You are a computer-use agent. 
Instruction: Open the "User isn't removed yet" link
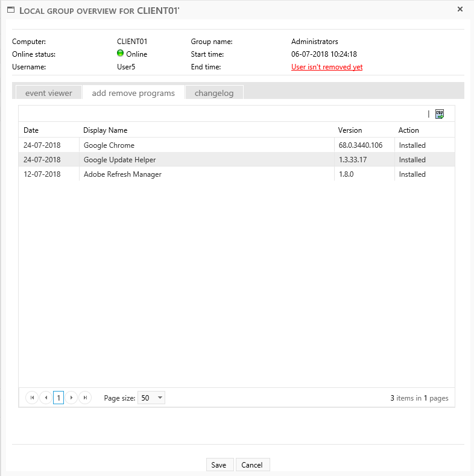pyautogui.click(x=327, y=67)
